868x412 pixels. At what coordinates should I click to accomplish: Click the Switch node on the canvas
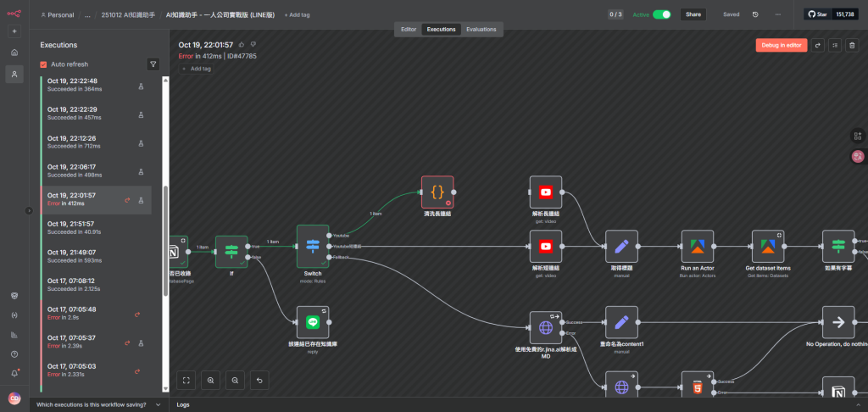(312, 246)
